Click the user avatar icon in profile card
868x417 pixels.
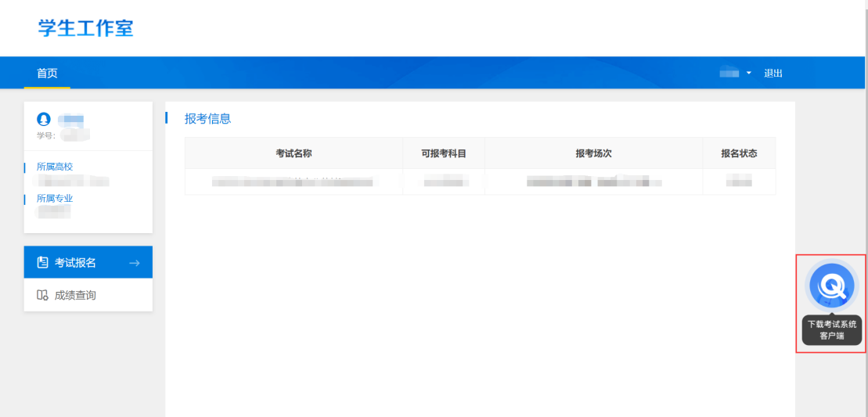click(x=44, y=120)
